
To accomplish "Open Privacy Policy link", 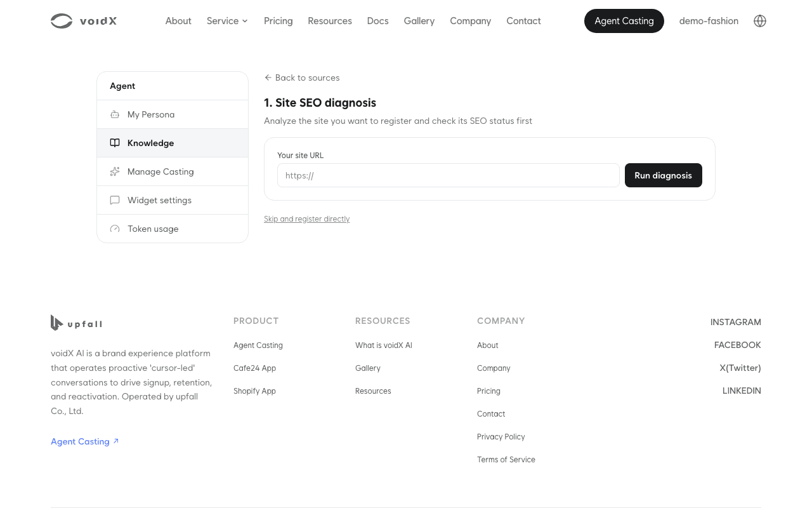I will (501, 437).
